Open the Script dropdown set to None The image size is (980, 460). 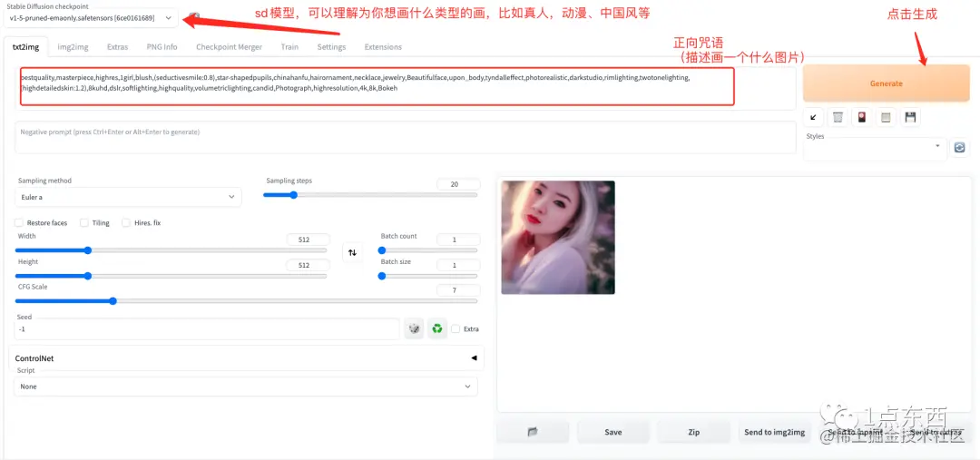pyautogui.click(x=246, y=387)
